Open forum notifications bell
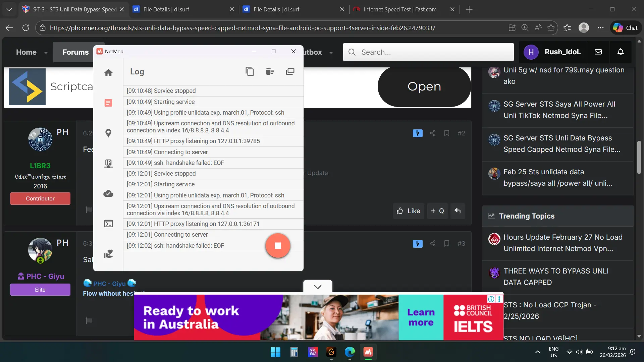Image resolution: width=644 pixels, height=362 pixels. (x=621, y=52)
